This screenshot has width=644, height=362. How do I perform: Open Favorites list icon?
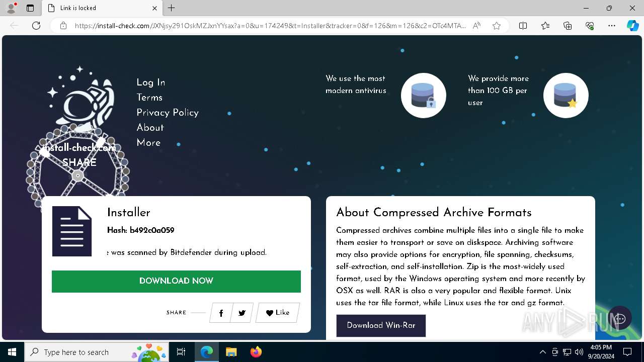(545, 26)
